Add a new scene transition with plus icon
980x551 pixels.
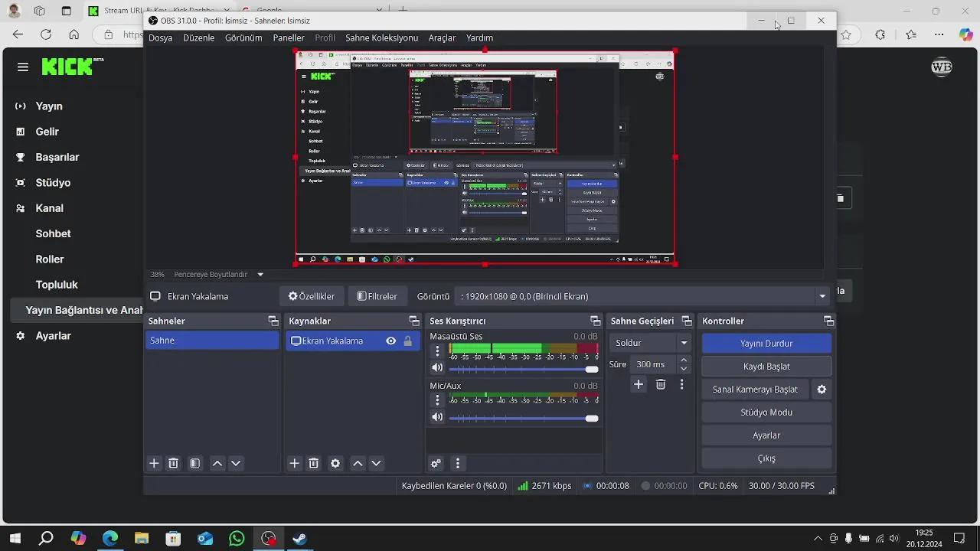(639, 384)
